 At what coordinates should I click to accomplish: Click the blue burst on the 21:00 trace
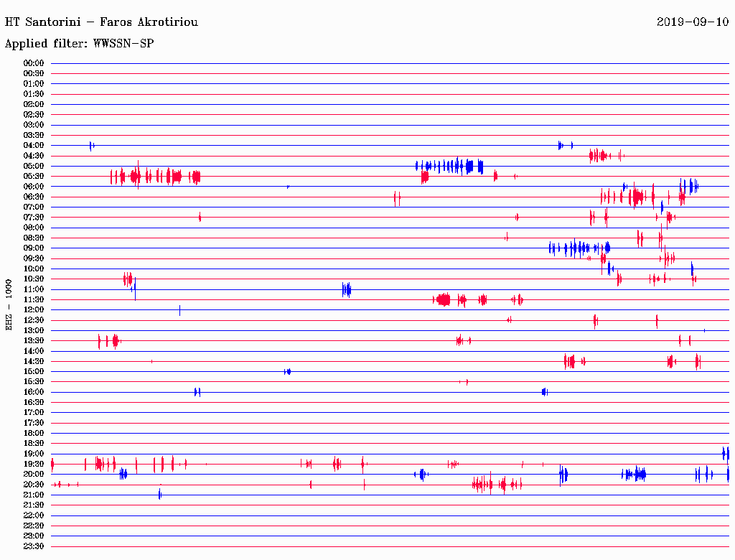coord(160,494)
